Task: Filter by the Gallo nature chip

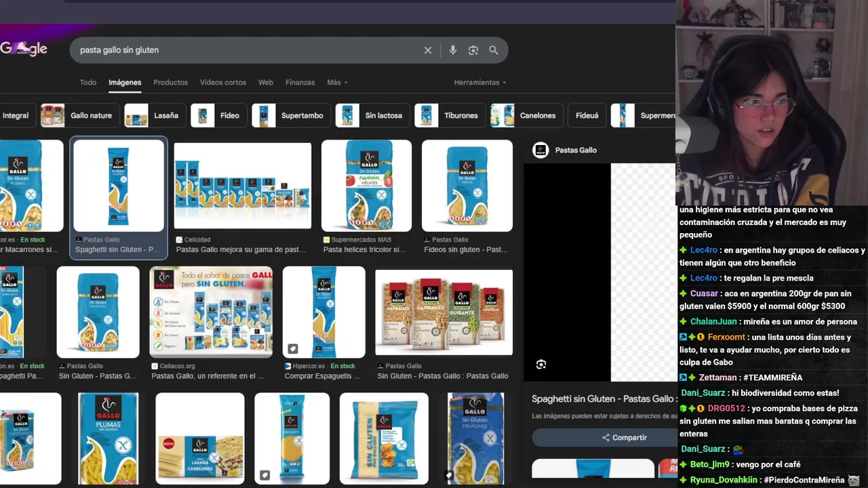Action: tap(80, 116)
